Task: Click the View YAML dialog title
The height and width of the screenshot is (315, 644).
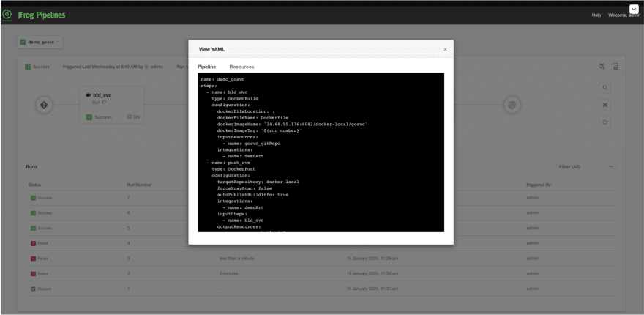Action: tap(212, 49)
